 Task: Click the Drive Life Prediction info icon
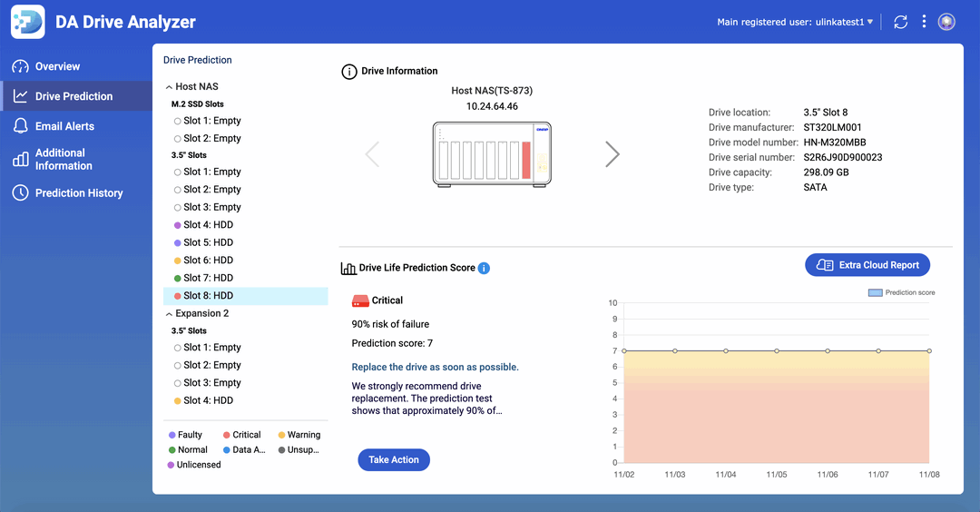pyautogui.click(x=484, y=268)
